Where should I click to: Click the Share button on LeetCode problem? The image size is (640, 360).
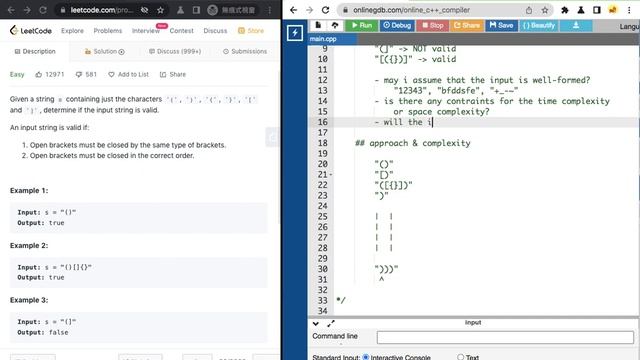tap(173, 74)
